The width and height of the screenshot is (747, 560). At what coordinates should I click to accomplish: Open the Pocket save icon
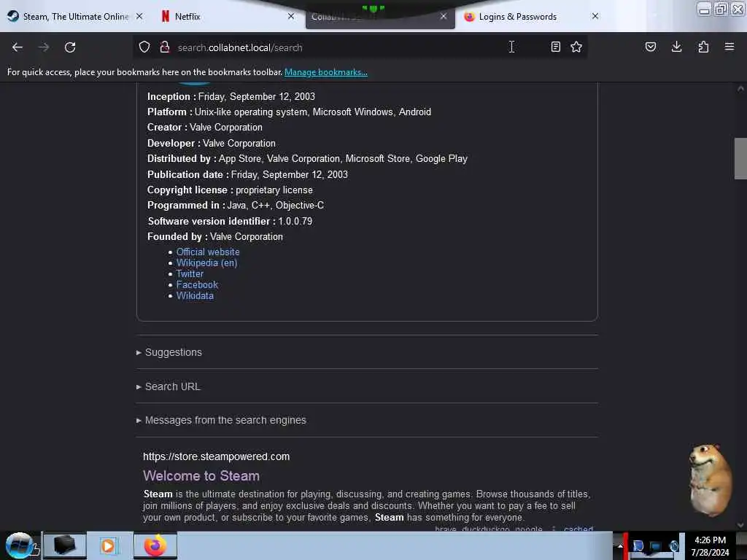650,47
